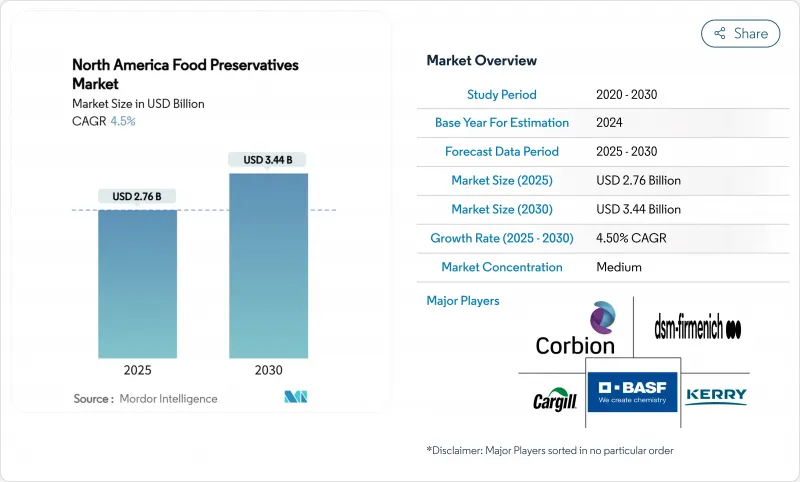
Task: Click the Corbion logo
Action: (x=575, y=330)
